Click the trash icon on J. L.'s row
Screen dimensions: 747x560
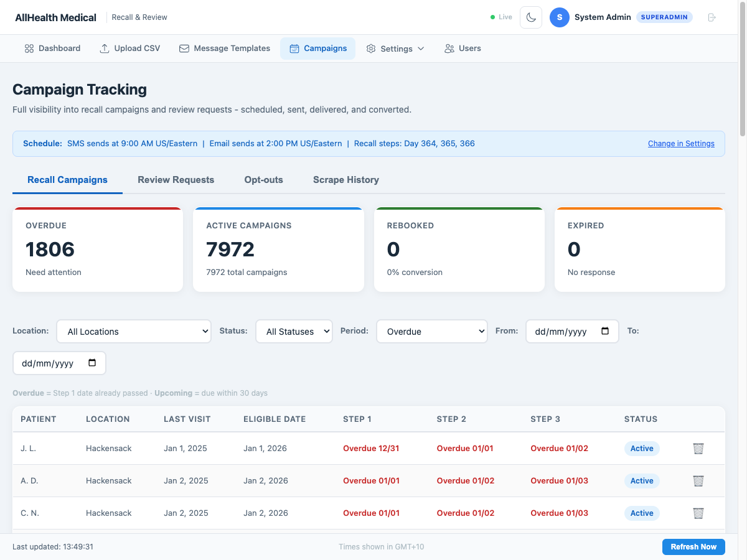coord(698,448)
